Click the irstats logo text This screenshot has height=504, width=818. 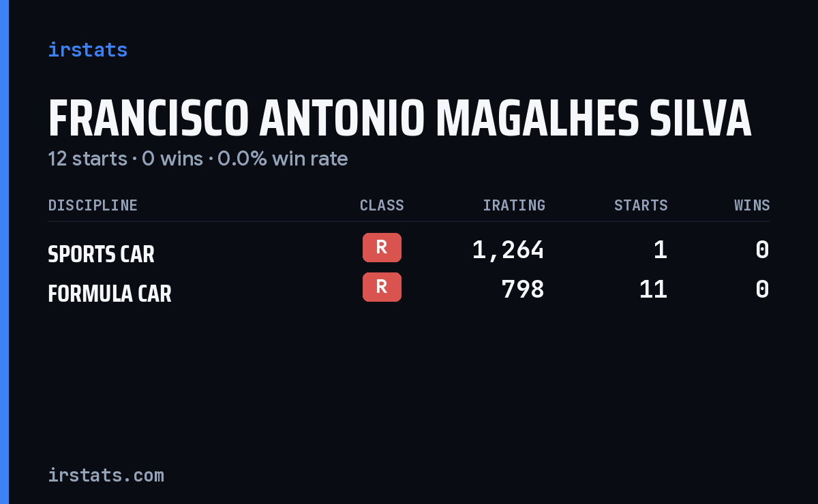click(87, 50)
